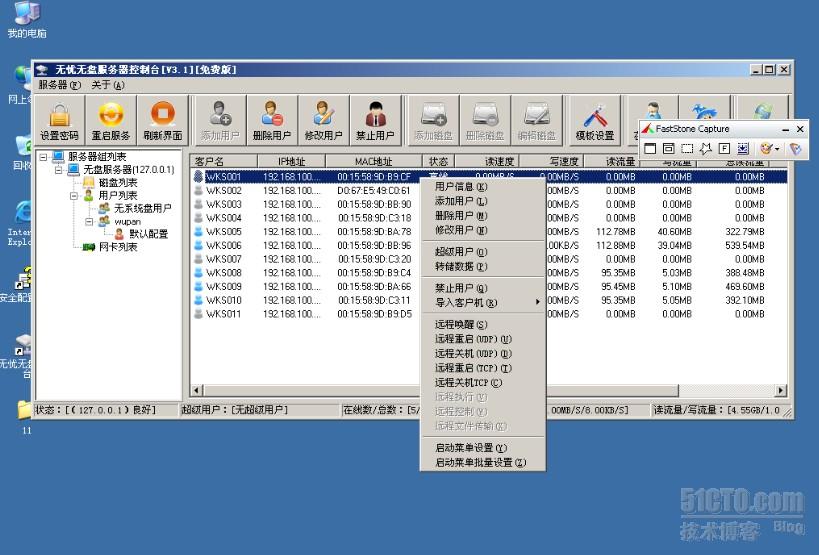Choose 远程关机(UDP) in context menu
Image resolution: width=819 pixels, height=555 pixels.
483,353
